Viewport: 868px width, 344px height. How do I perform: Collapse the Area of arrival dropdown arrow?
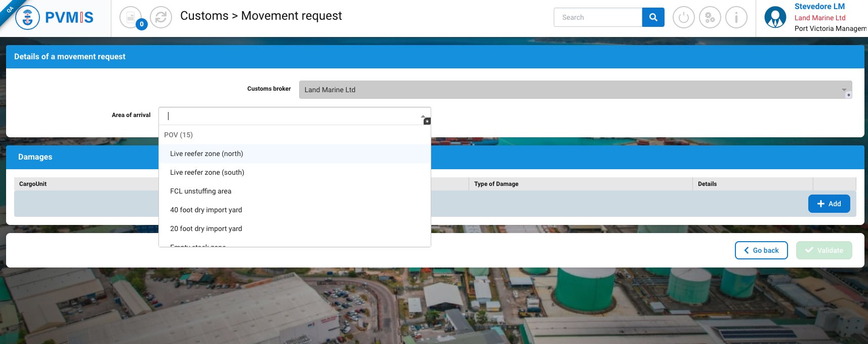pos(423,116)
